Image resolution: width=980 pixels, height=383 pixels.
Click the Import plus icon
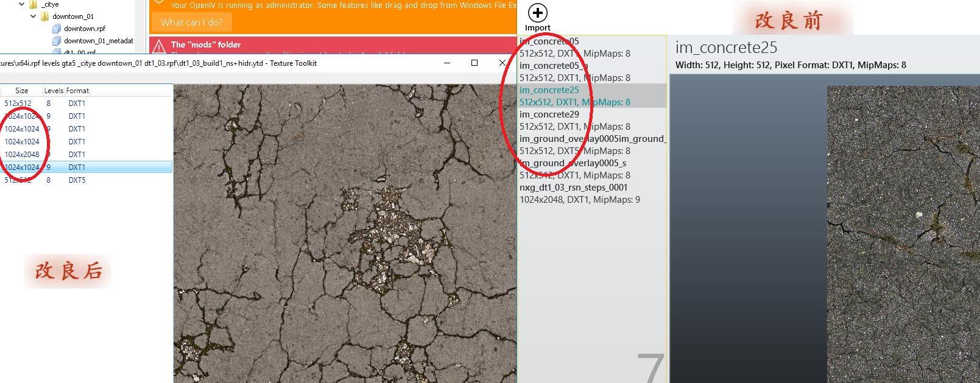(x=537, y=13)
